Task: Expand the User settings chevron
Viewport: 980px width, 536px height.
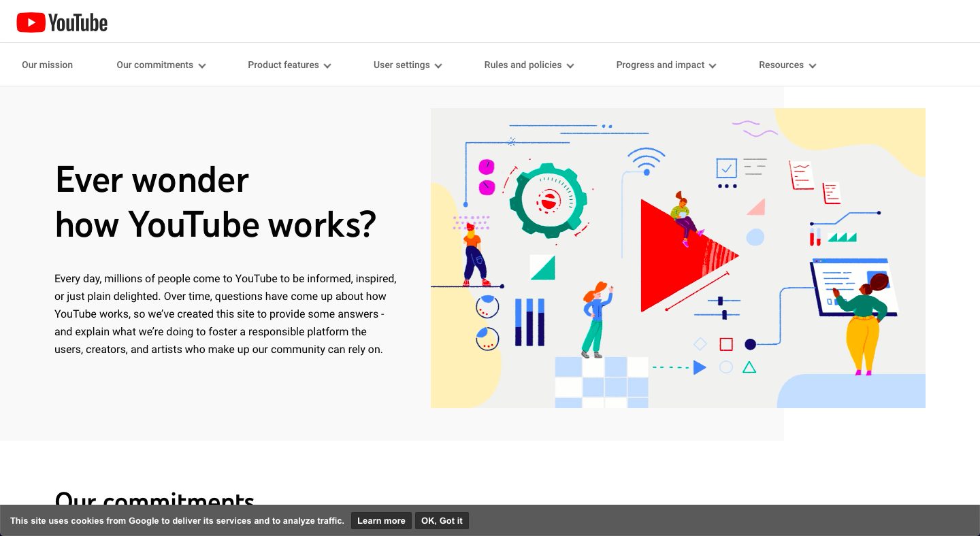Action: 438,66
